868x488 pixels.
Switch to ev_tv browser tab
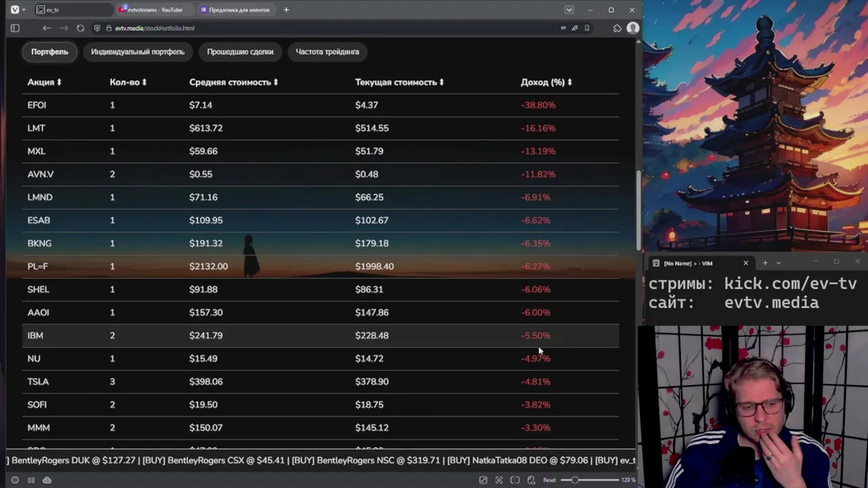coord(73,9)
